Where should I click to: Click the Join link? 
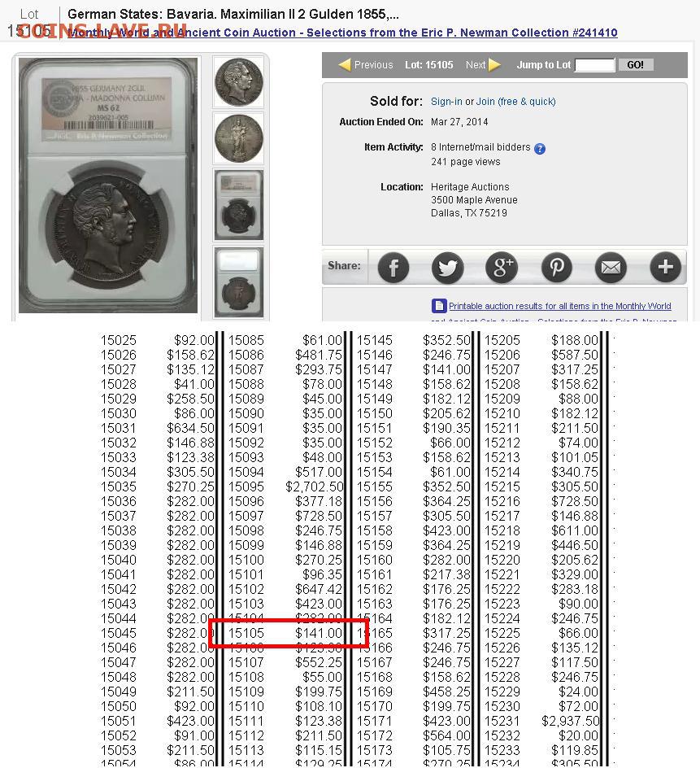click(485, 102)
